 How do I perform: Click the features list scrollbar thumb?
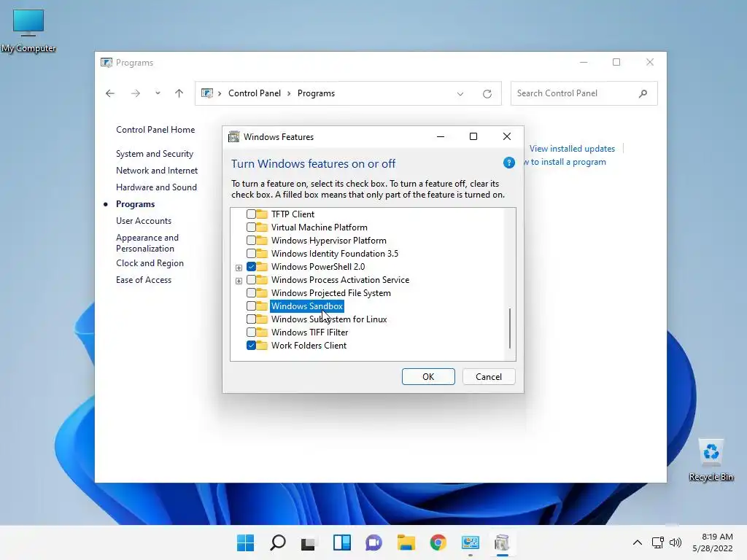pos(510,328)
